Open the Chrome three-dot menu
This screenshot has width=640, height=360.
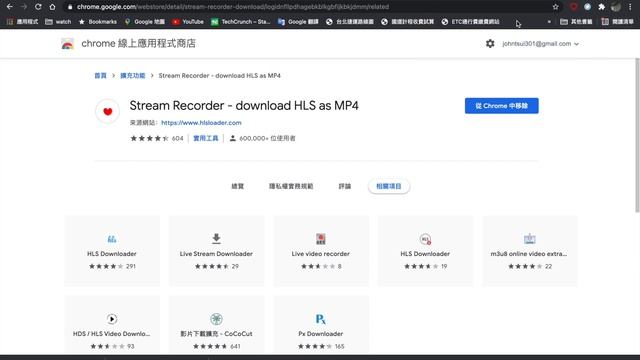click(630, 7)
